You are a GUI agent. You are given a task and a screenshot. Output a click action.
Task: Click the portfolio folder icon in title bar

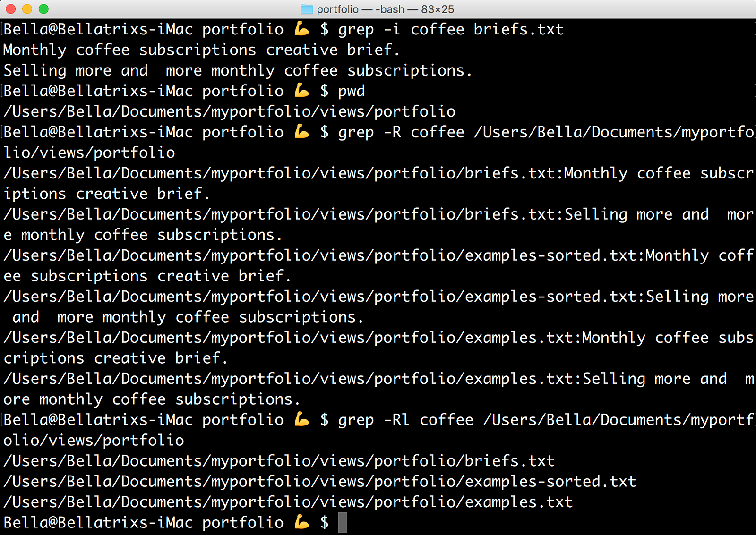307,9
